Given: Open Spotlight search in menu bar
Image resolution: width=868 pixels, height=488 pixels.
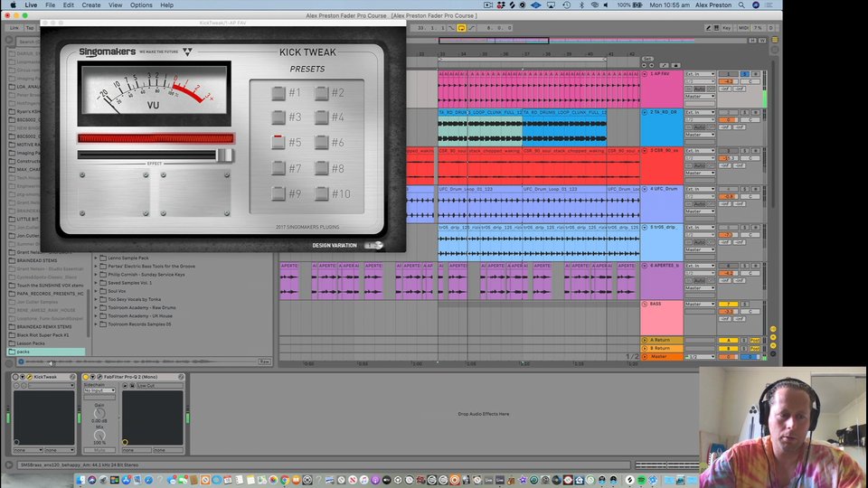Looking at the screenshot, I should click(741, 5).
